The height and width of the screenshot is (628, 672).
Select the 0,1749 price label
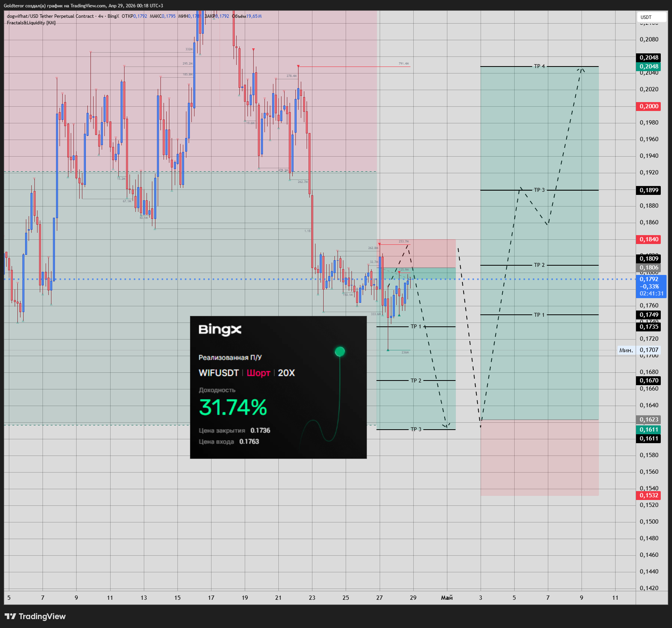[x=648, y=315]
